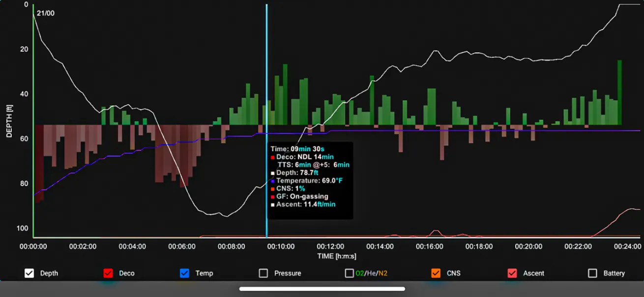This screenshot has width=644, height=297.
Task: Select the Pressure legend label
Action: coord(288,273)
